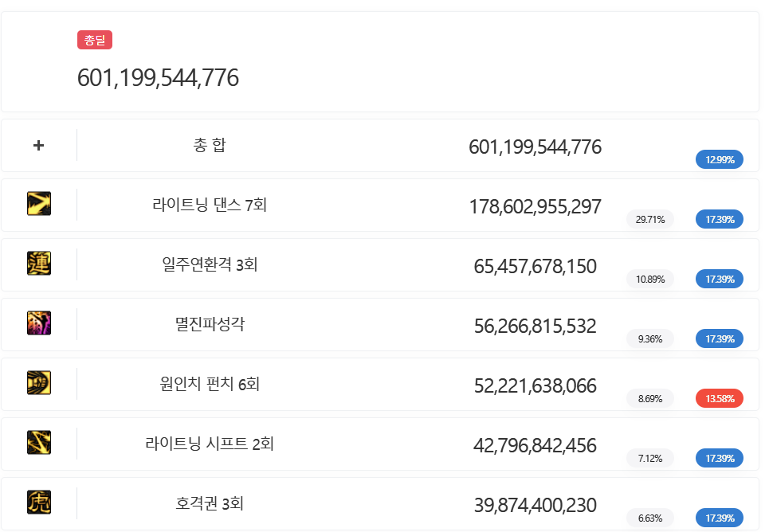This screenshot has height=532, width=765.
Task: Select the 멸진파성각 row label
Action: point(210,325)
